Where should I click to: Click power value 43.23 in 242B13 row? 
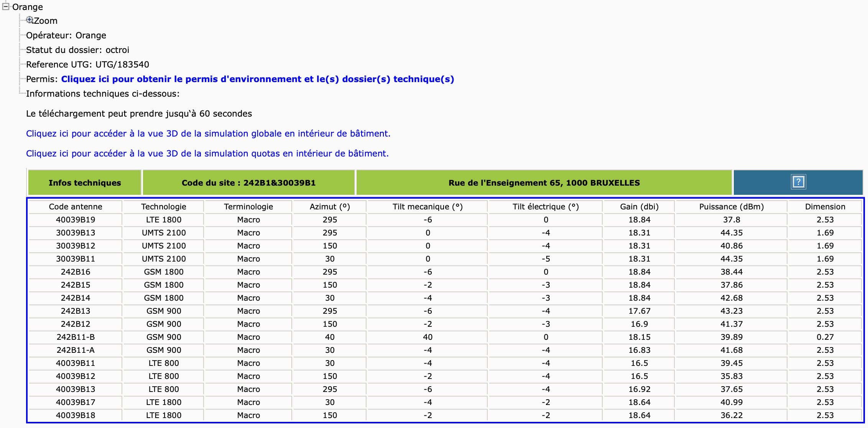click(732, 311)
